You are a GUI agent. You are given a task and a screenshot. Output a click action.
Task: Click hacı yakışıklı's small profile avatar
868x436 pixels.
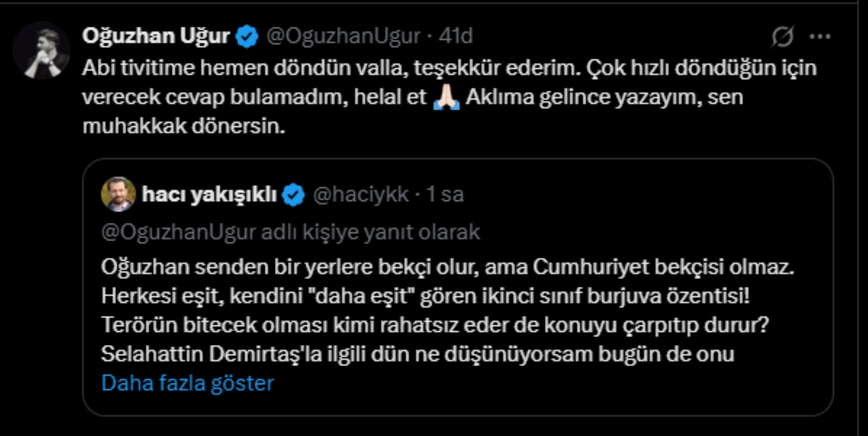point(118,194)
